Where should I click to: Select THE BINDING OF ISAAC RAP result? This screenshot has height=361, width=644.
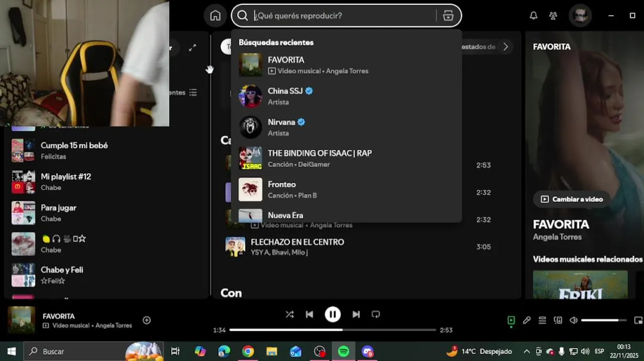(x=346, y=158)
